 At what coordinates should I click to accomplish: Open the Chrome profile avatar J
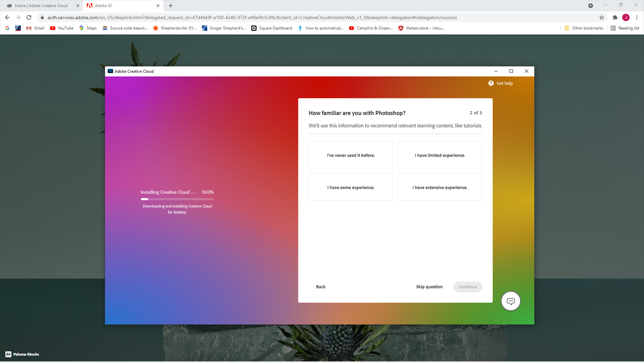tap(626, 18)
